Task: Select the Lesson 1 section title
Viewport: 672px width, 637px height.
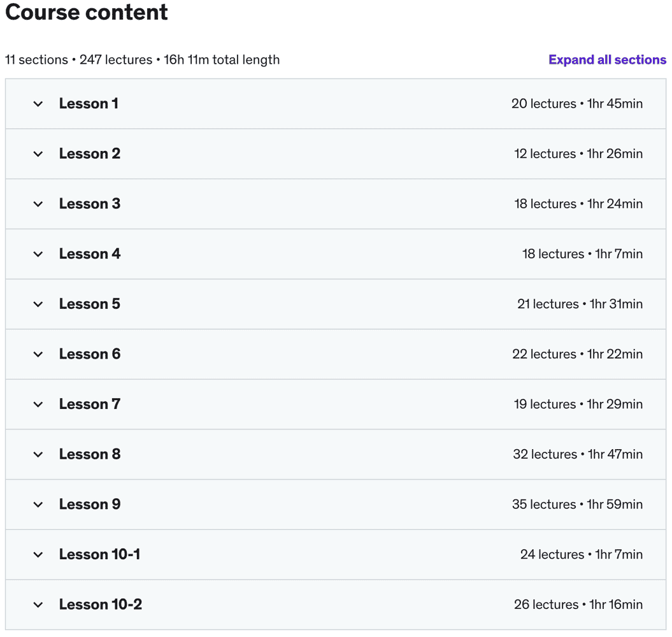Action: [x=89, y=104]
